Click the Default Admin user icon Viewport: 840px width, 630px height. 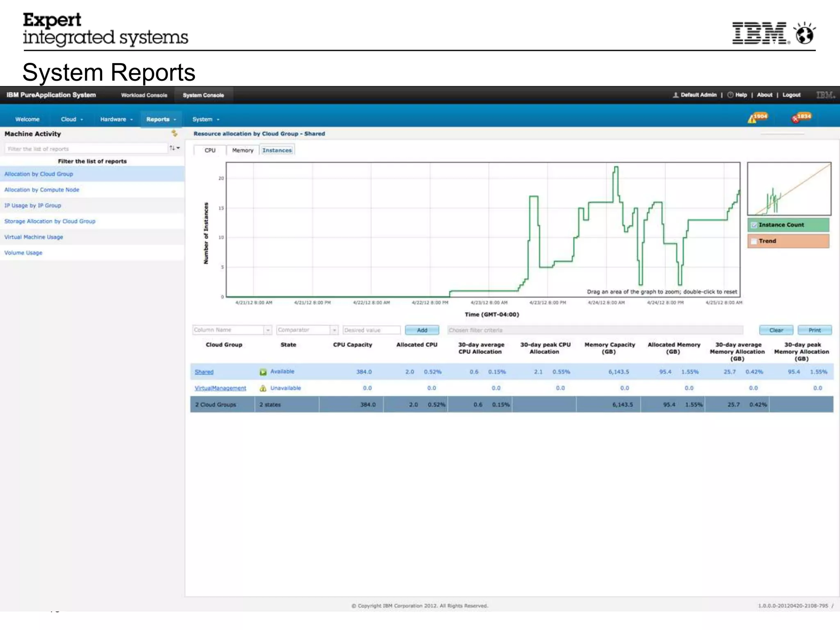click(676, 95)
